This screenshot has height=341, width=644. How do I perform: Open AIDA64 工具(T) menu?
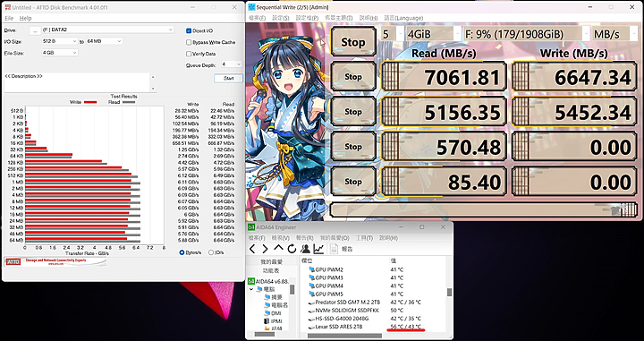[x=364, y=238]
